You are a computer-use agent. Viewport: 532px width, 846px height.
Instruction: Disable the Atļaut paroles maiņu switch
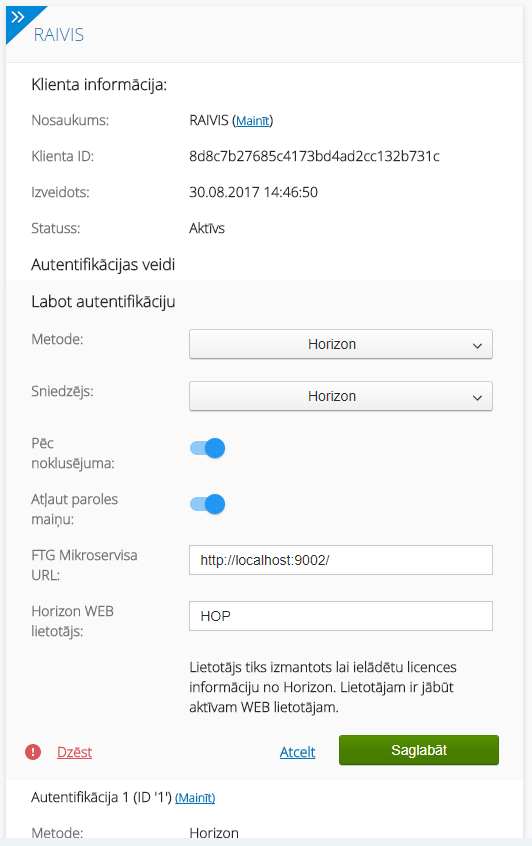pos(207,504)
